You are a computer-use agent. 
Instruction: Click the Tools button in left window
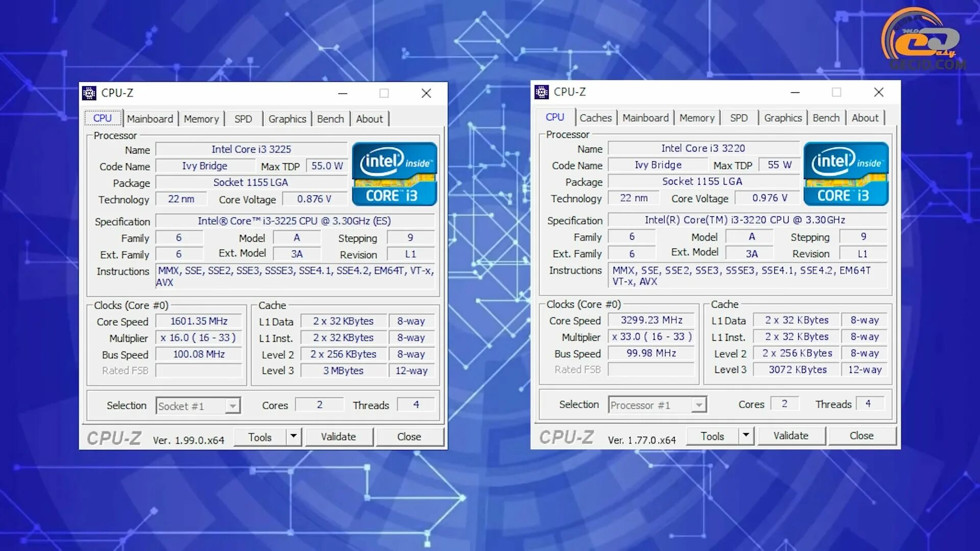260,437
